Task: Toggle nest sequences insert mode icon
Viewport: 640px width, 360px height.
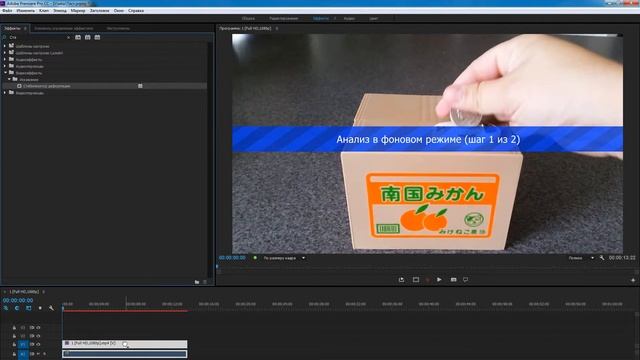Action: [x=6, y=308]
